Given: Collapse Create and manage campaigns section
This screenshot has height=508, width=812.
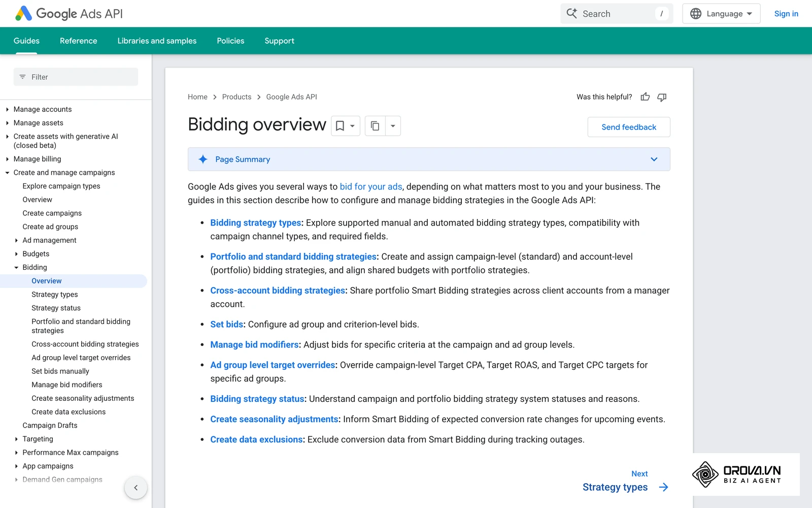Looking at the screenshot, I should point(7,173).
